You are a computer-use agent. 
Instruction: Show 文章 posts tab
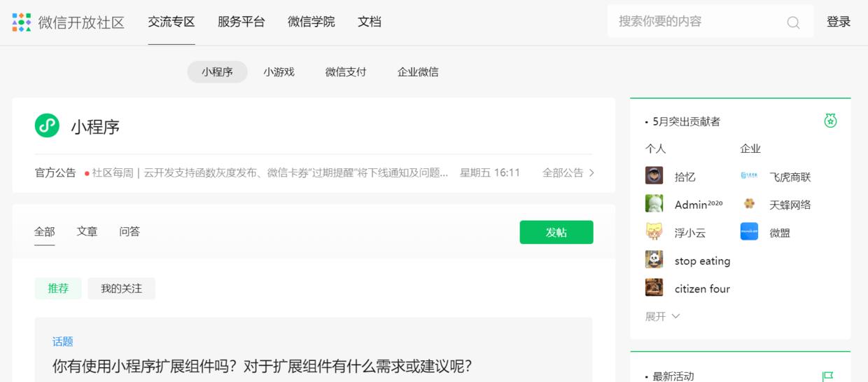87,231
